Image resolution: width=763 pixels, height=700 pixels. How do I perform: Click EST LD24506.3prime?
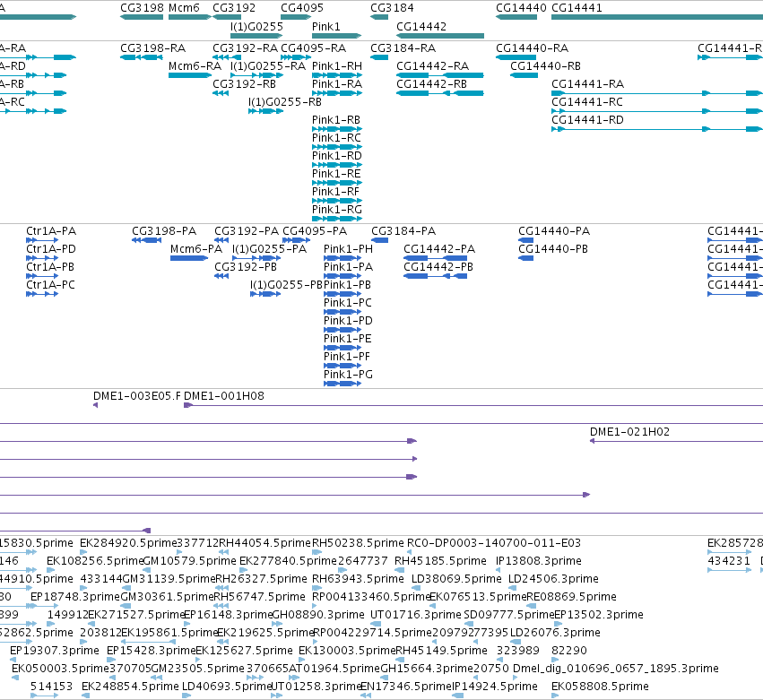click(x=514, y=588)
